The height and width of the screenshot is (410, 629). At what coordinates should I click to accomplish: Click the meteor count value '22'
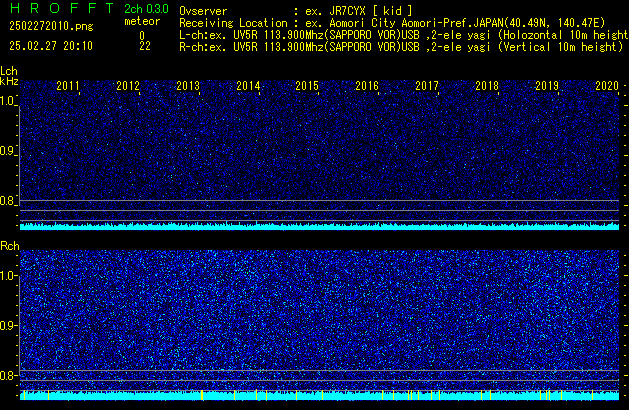pos(145,46)
